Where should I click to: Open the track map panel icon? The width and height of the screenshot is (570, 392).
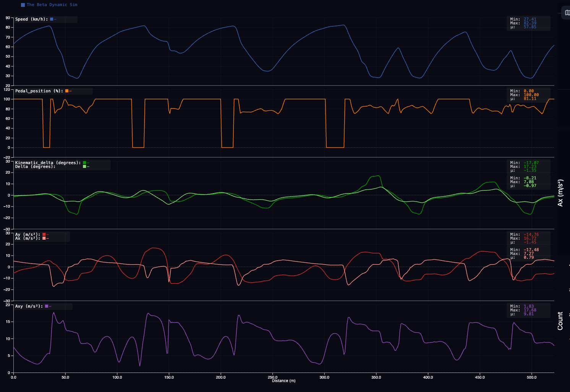click(567, 13)
